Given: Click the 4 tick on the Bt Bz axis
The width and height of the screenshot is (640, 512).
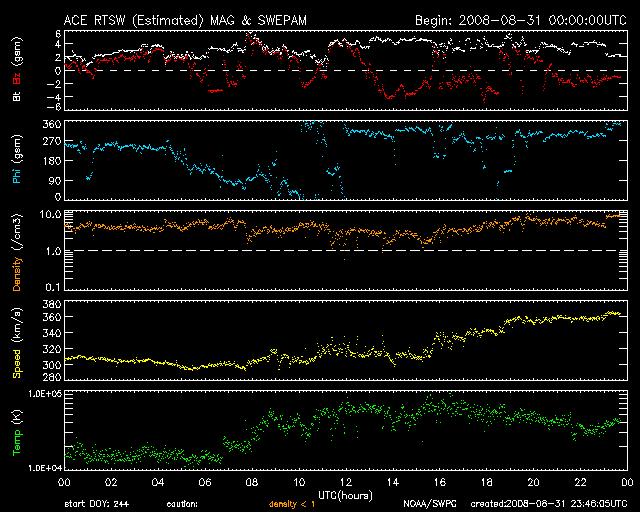Looking at the screenshot, I should pyautogui.click(x=58, y=44).
